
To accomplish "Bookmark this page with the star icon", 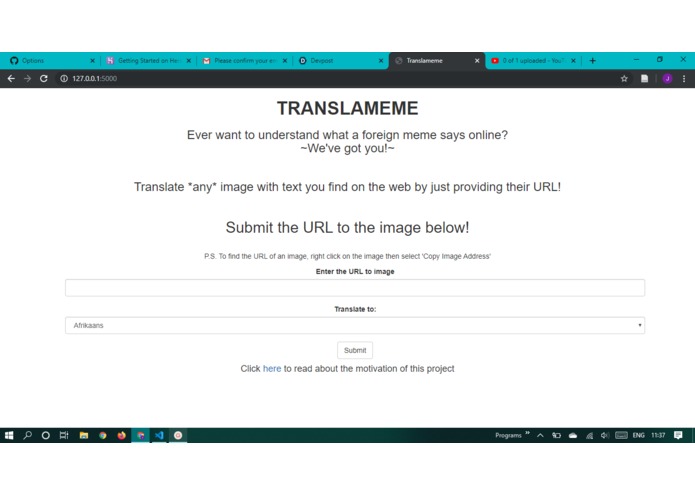I will point(624,78).
